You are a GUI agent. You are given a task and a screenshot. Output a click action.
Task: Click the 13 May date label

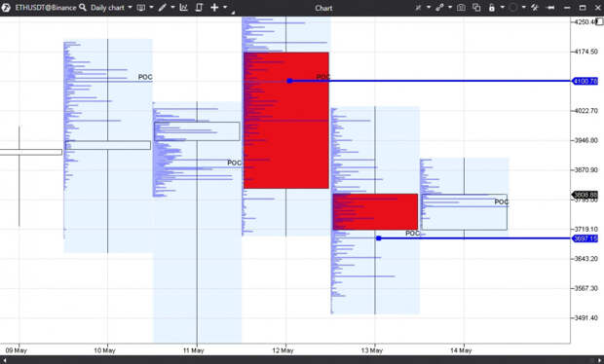tap(372, 350)
